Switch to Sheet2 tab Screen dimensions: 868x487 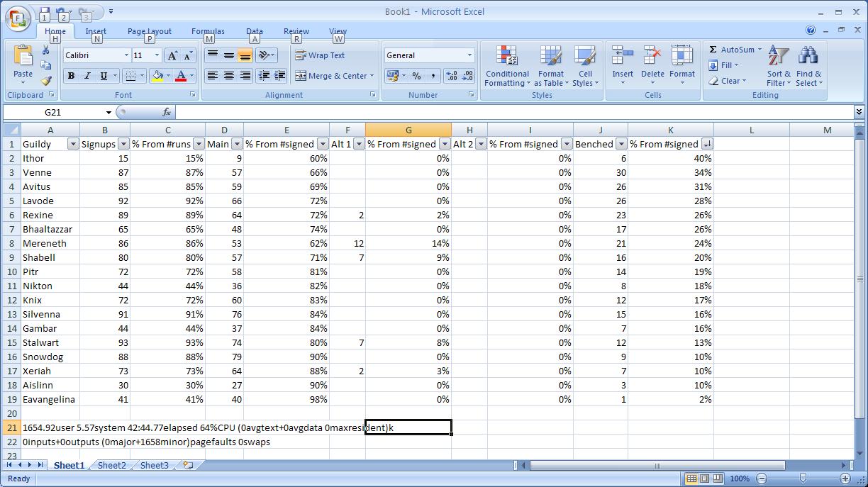pos(112,465)
